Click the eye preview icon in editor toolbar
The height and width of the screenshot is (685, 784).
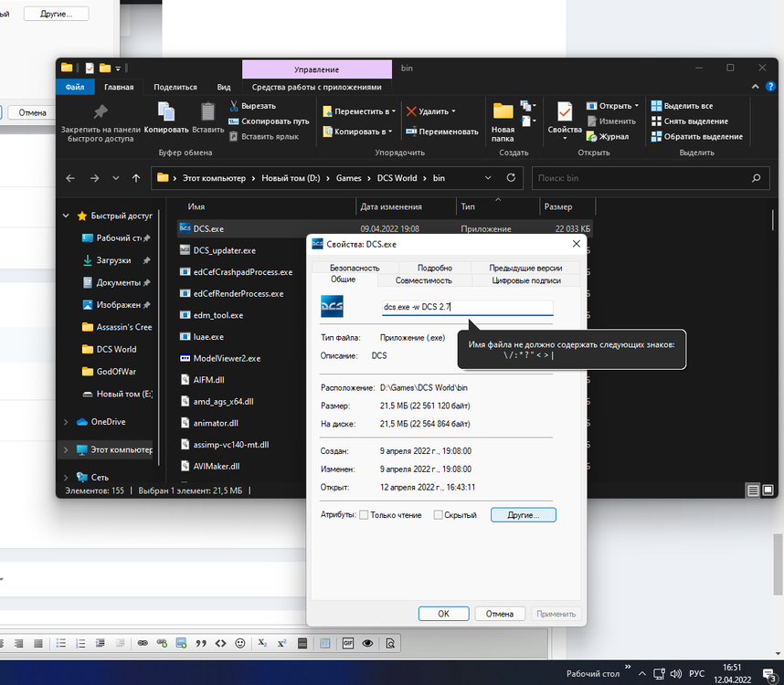pyautogui.click(x=367, y=643)
